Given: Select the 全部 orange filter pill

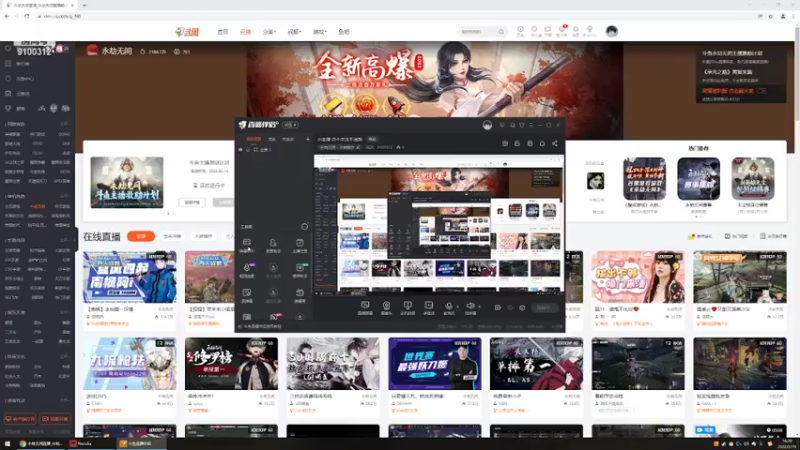Looking at the screenshot, I should (x=141, y=236).
